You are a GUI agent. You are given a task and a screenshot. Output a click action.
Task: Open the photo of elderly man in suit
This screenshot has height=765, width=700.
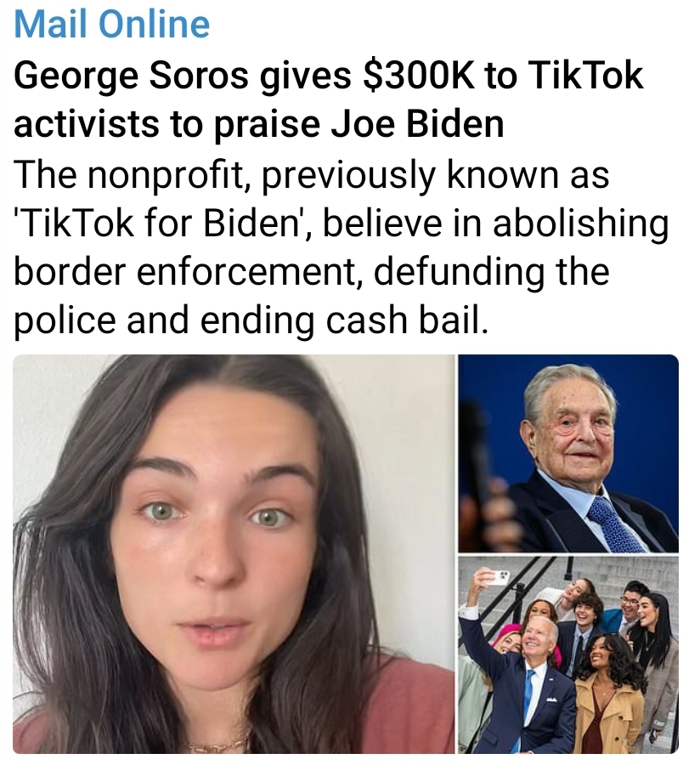point(568,453)
